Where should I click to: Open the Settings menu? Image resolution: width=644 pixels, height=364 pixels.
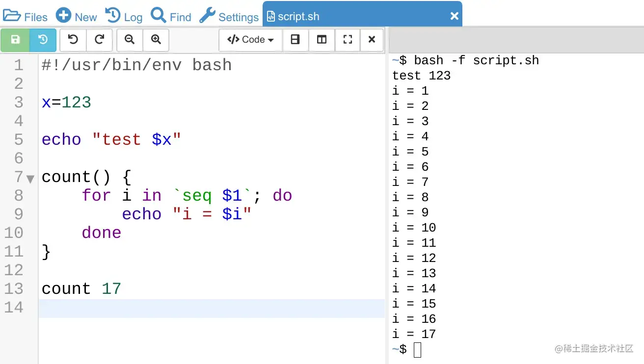click(x=229, y=16)
